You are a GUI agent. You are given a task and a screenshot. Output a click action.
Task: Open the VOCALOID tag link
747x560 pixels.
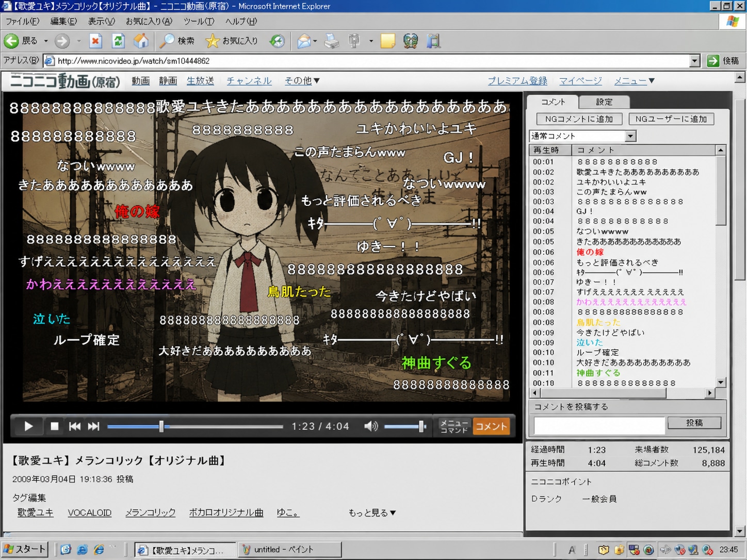(x=90, y=513)
